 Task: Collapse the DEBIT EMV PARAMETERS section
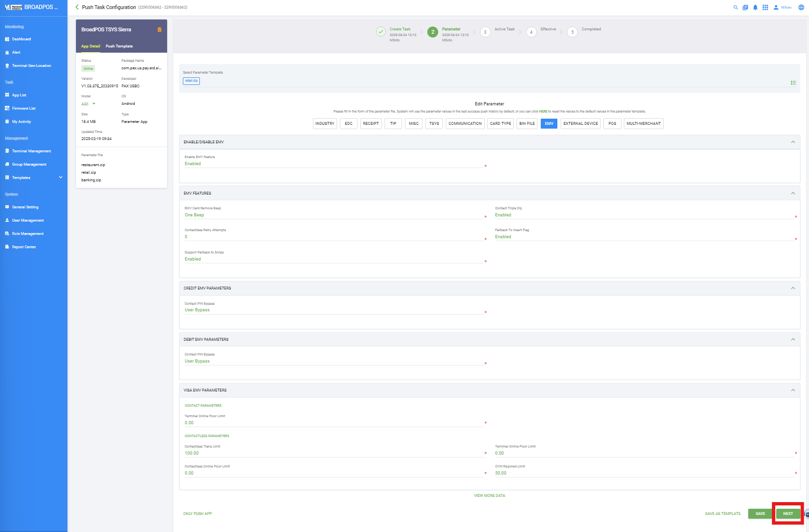(793, 339)
